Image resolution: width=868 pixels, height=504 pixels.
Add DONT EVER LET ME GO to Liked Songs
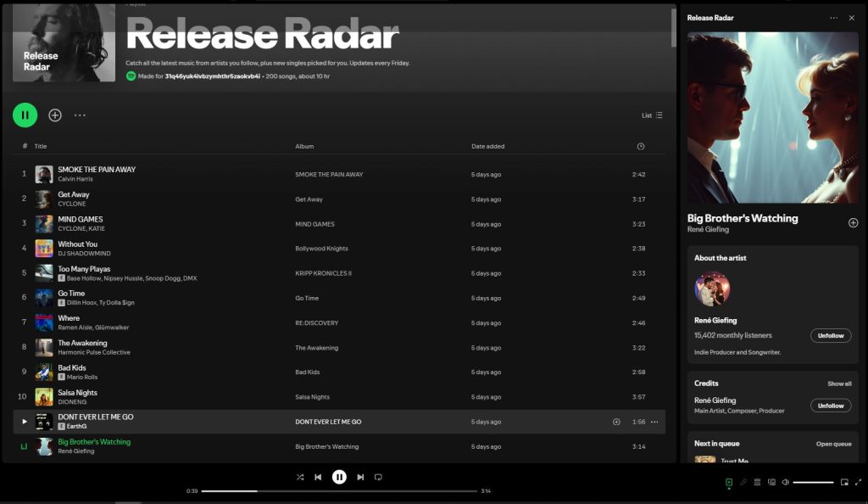(616, 422)
